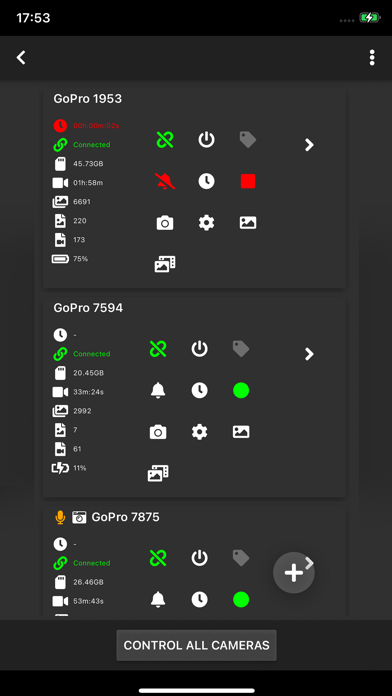Image resolution: width=392 pixels, height=696 pixels.
Task: Start recording on GoPro 7594
Action: [241, 390]
